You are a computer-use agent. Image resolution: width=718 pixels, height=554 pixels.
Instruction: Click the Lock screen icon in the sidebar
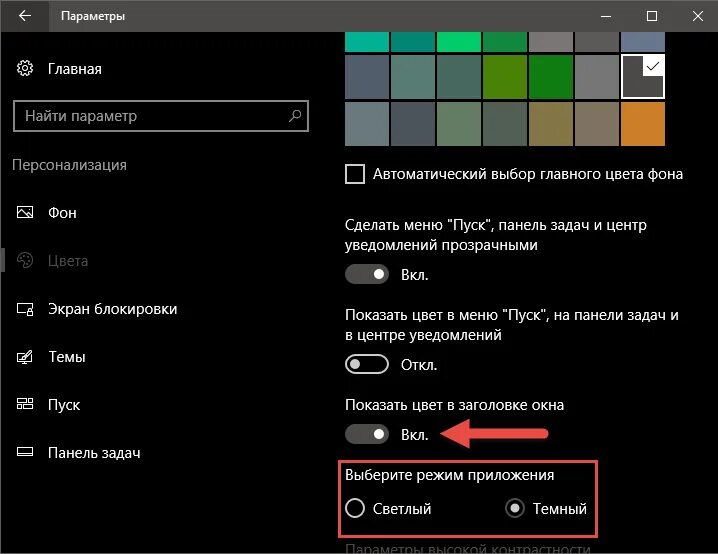click(25, 309)
